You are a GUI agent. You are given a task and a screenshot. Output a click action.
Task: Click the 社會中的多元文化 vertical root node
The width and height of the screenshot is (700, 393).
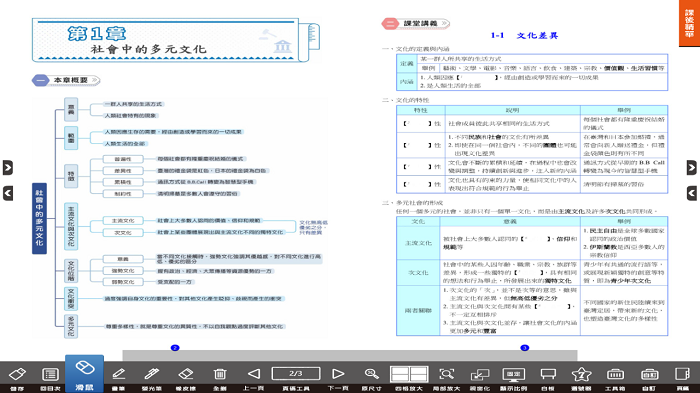pyautogui.click(x=39, y=218)
